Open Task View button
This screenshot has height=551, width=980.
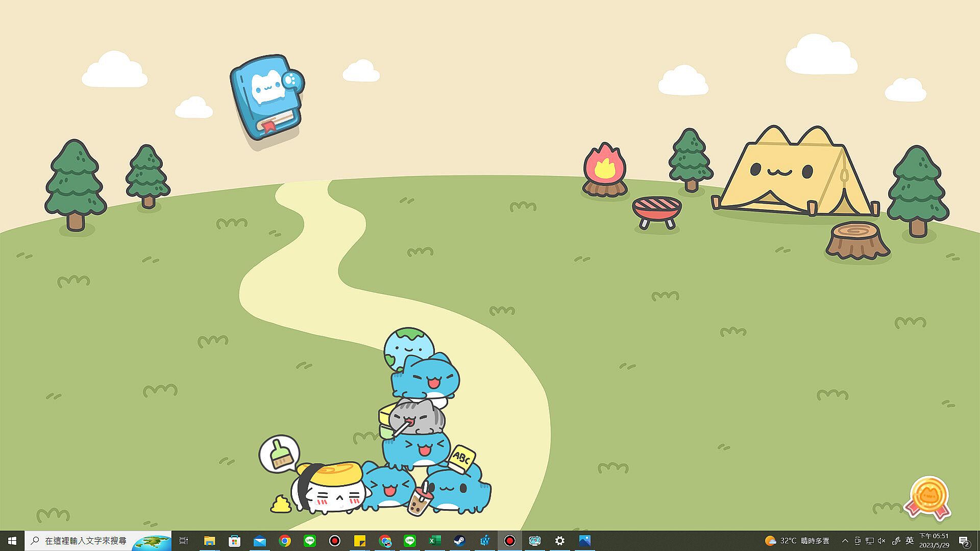(x=184, y=541)
